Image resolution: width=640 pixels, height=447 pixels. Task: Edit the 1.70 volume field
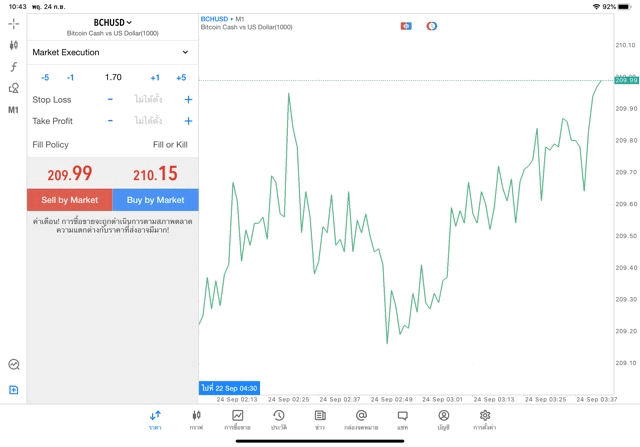tap(113, 77)
